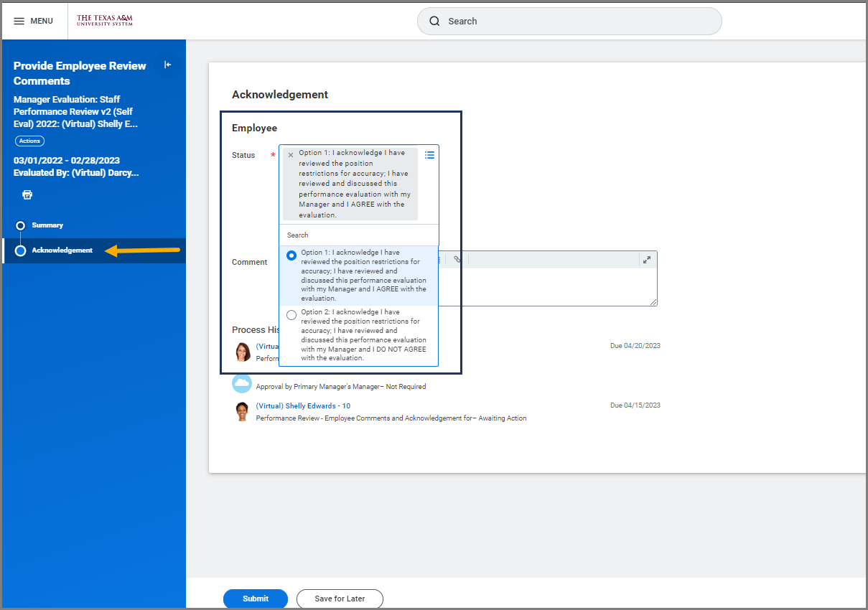Select Option 2 DO NOT AGREE radio button
Image resolution: width=868 pixels, height=610 pixels.
point(291,314)
